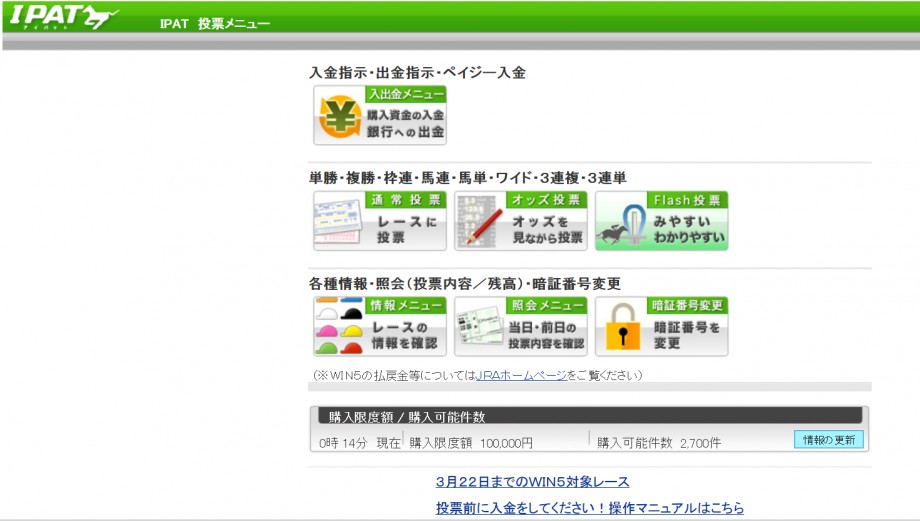The image size is (920, 521).
Task: Open 投票前に入金をしてください 操作マニュアル link
Action: click(x=590, y=508)
